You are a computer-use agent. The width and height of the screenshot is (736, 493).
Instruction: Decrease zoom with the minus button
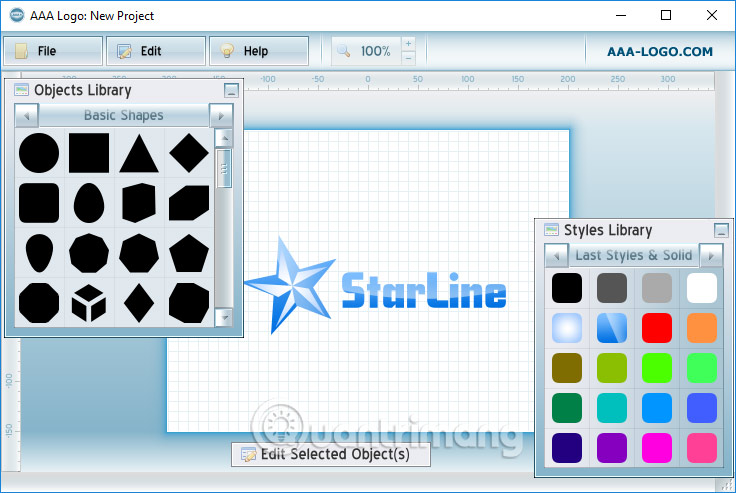(408, 58)
